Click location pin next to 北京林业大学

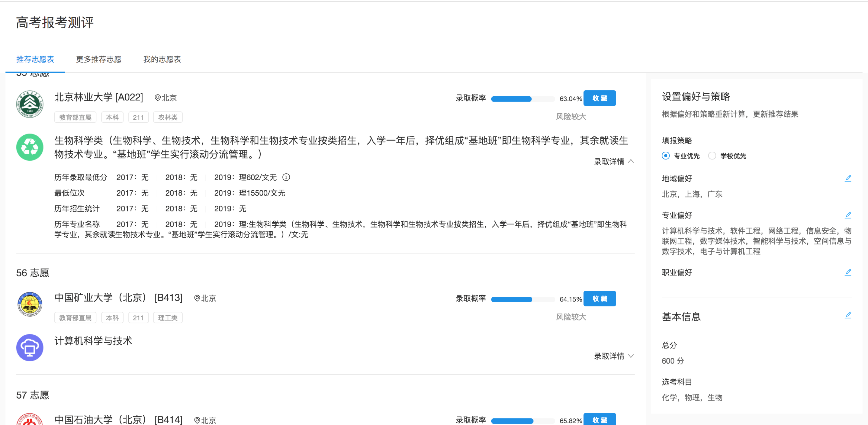tap(157, 98)
